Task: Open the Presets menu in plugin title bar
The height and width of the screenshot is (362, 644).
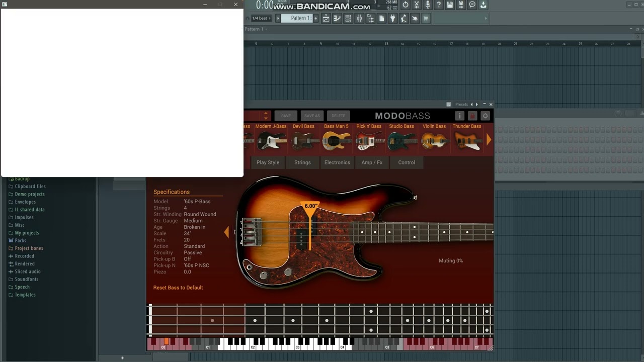Action: (461, 105)
